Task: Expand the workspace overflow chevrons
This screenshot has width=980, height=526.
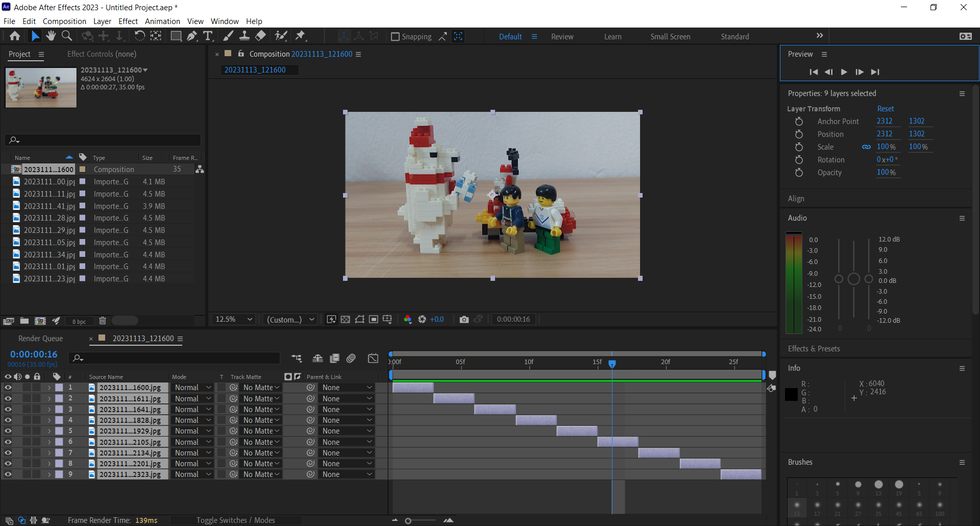Action: pos(820,36)
